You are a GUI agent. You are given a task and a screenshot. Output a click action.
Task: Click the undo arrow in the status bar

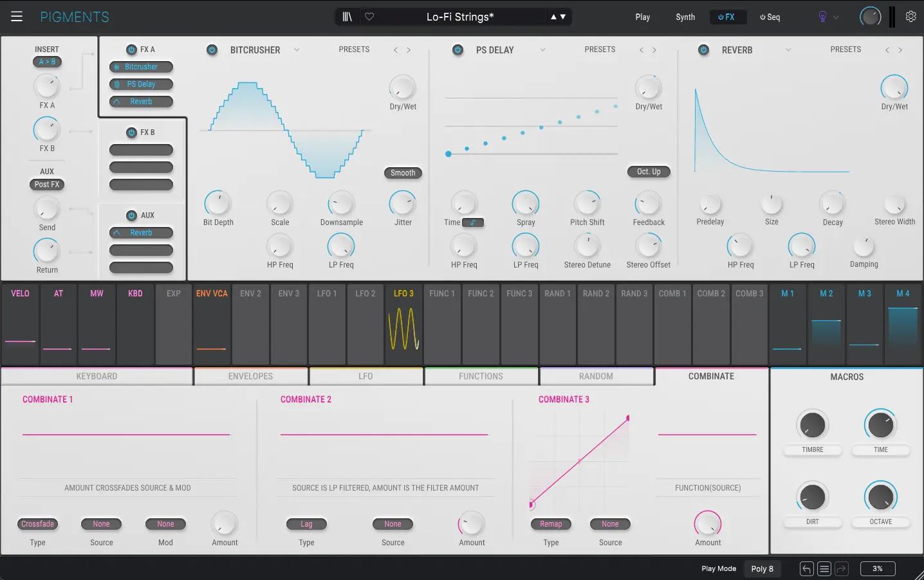tap(806, 568)
